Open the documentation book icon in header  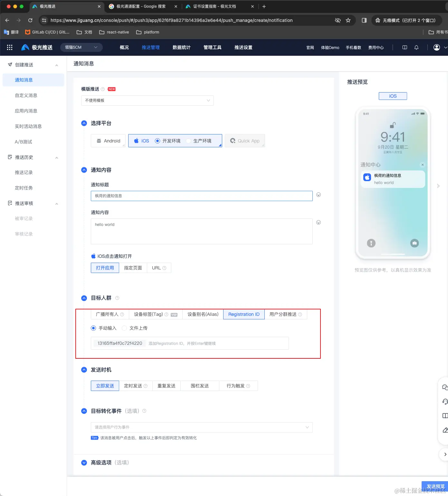click(405, 47)
